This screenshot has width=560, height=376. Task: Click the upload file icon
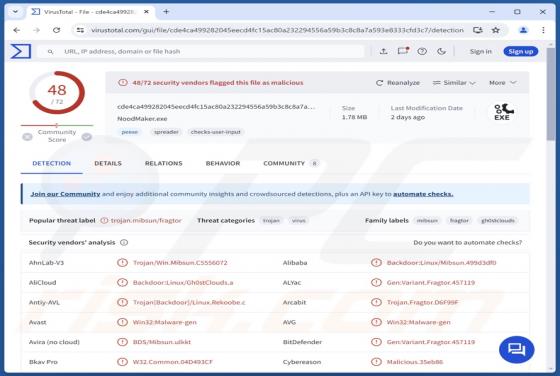coord(384,51)
